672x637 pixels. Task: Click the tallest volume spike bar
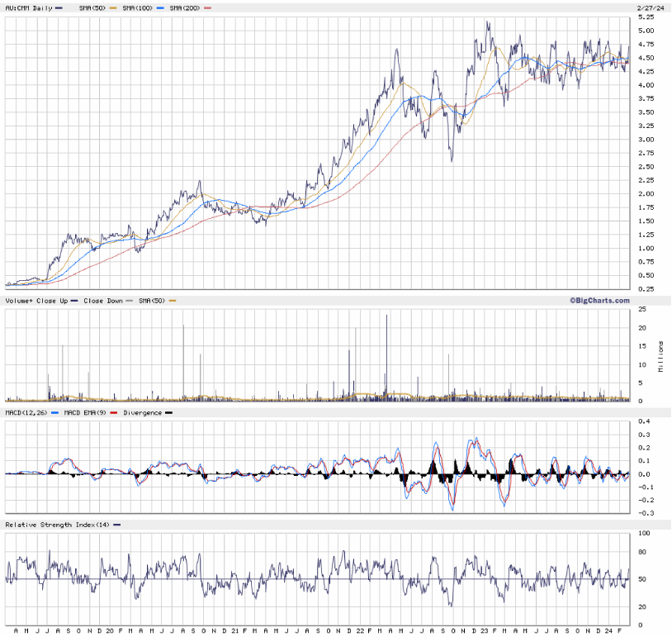pos(386,357)
